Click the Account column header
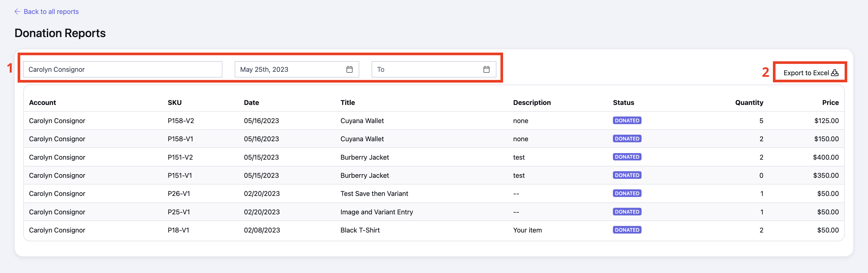The image size is (868, 273). pos(43,103)
